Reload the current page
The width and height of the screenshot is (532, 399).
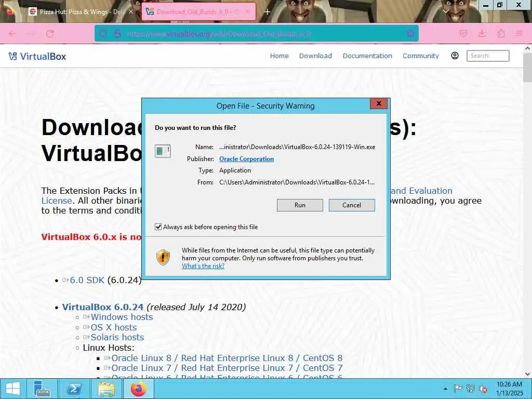(50, 33)
